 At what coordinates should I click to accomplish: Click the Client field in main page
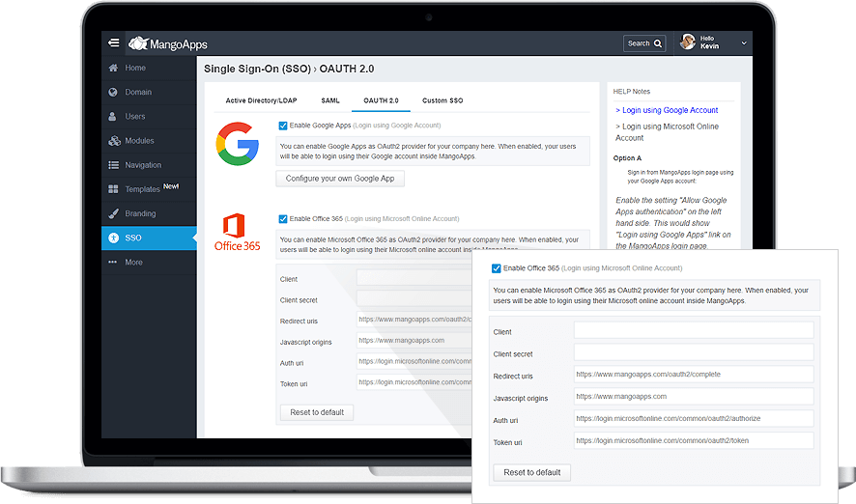click(414, 278)
